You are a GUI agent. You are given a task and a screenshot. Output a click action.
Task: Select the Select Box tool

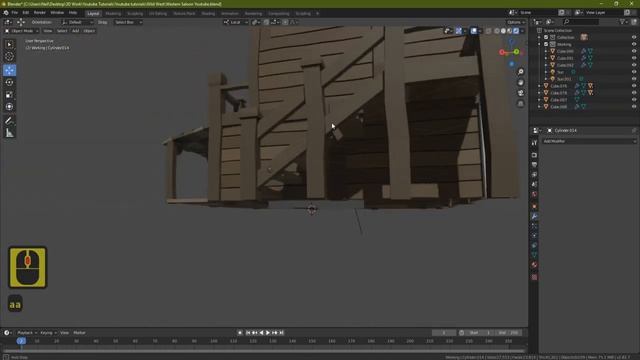point(9,44)
